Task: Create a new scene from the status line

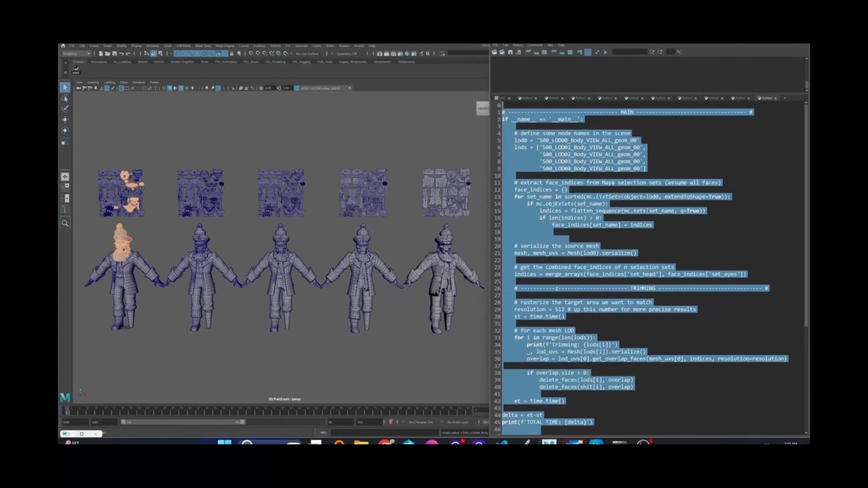Action: (x=101, y=53)
